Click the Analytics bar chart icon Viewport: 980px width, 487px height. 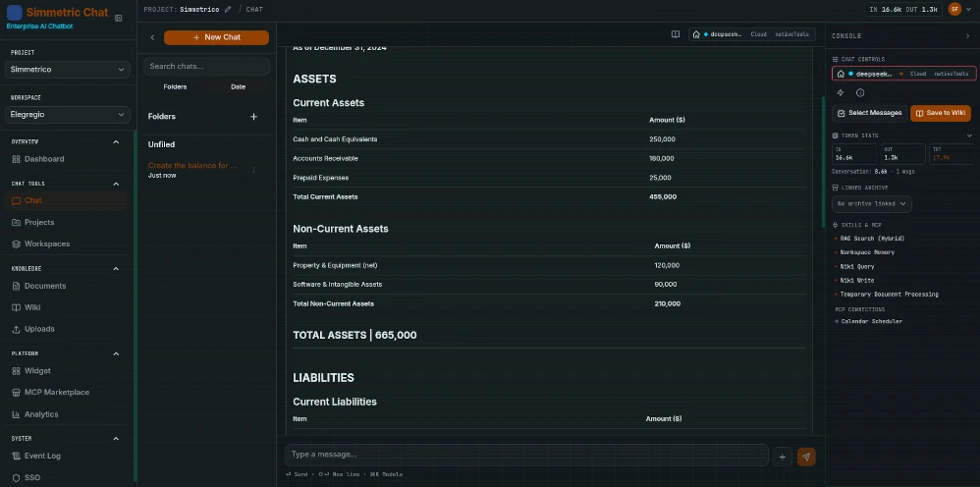click(17, 414)
